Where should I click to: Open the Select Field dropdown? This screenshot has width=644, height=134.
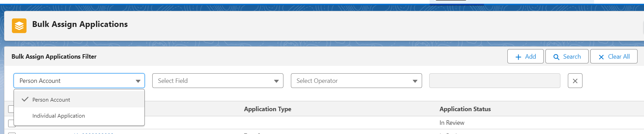pos(218,81)
